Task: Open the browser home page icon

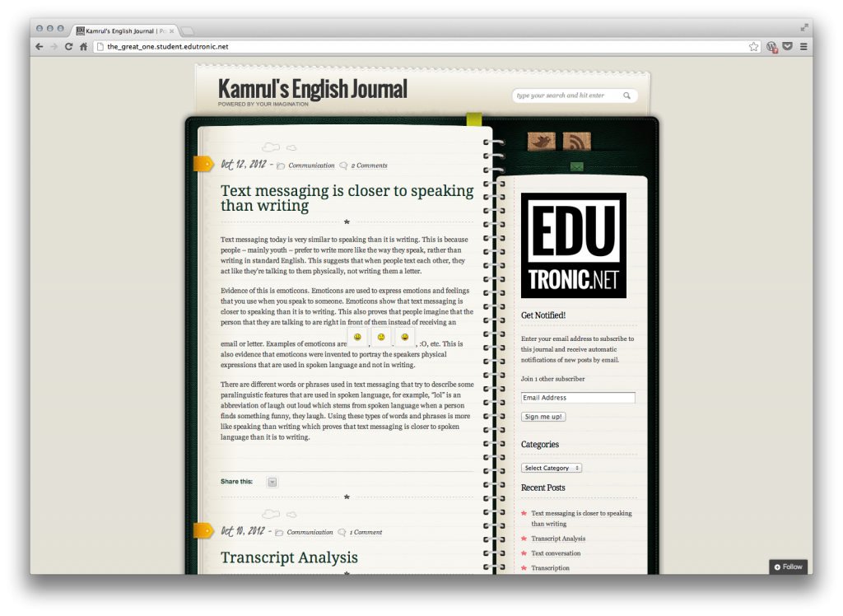Action: [x=83, y=47]
